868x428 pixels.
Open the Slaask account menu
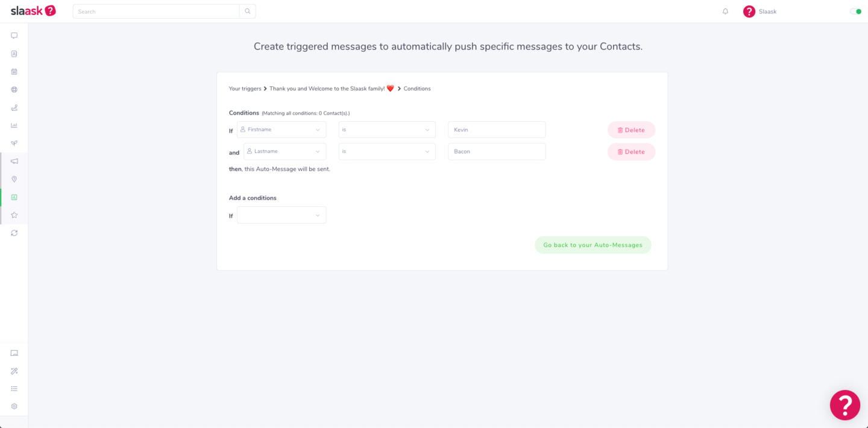click(759, 11)
